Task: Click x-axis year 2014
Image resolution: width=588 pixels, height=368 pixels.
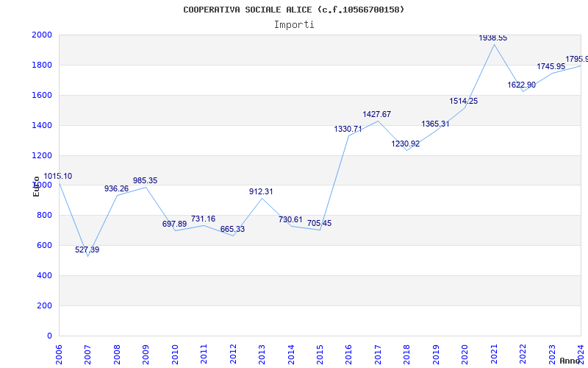Action: pos(291,355)
